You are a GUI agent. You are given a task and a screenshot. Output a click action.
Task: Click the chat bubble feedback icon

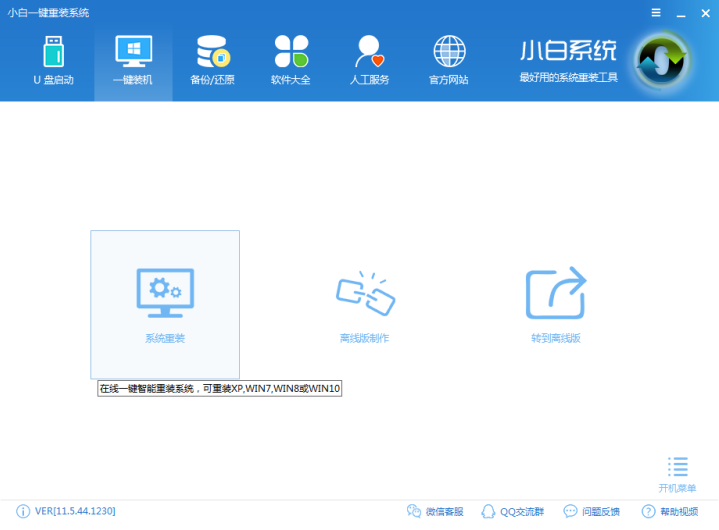[570, 511]
